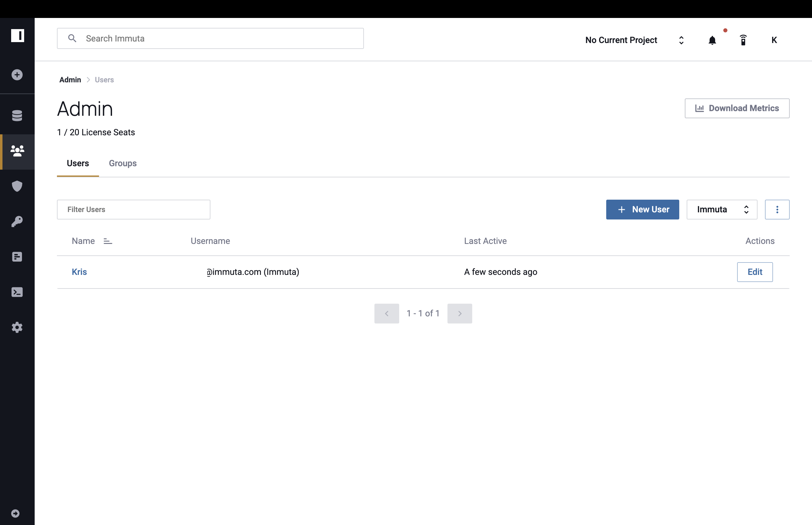
Task: Open the Immuta IAM dropdown
Action: pos(722,209)
